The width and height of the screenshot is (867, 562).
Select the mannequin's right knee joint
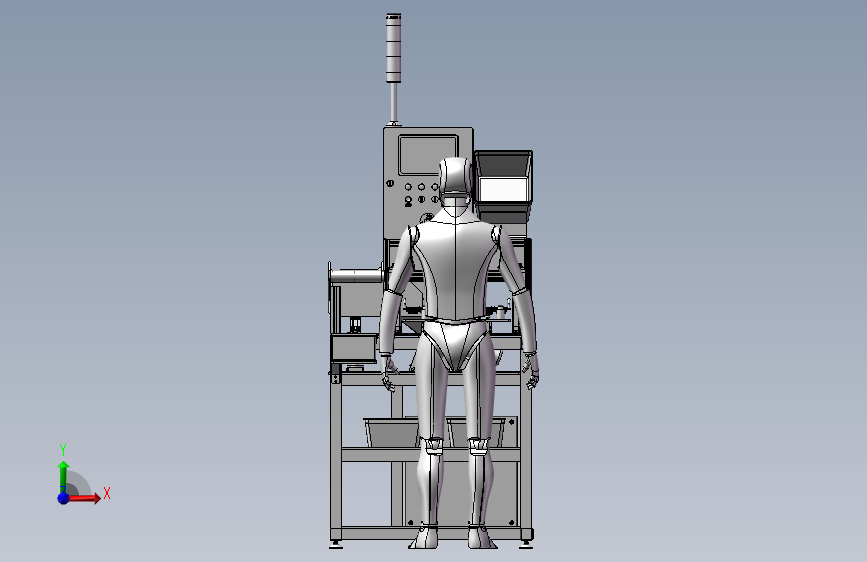(478, 445)
